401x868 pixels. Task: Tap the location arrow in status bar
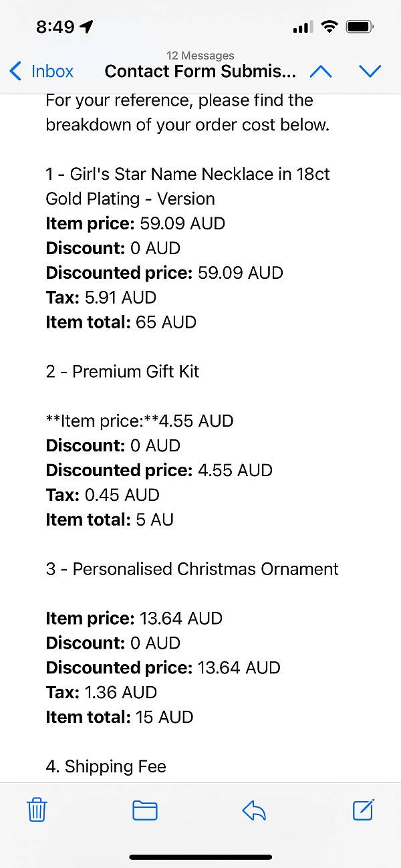tap(86, 27)
